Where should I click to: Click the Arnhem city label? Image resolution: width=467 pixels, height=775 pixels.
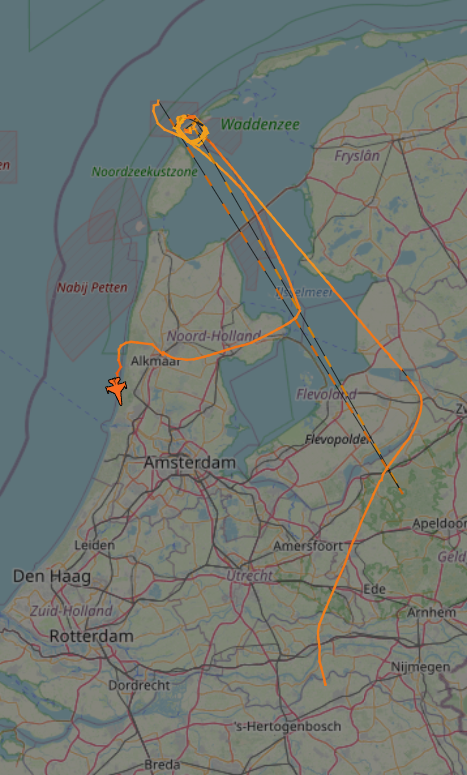(x=431, y=612)
